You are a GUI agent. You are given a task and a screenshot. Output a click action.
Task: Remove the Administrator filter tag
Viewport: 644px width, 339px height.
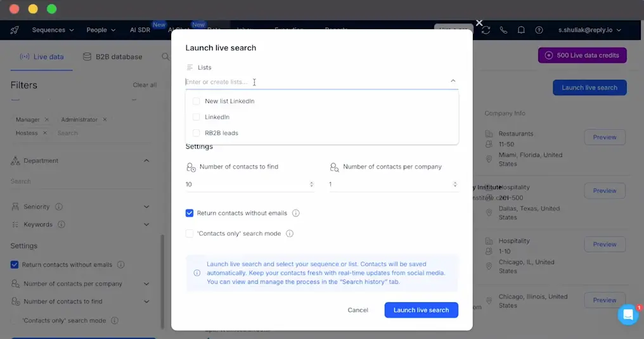(x=105, y=119)
